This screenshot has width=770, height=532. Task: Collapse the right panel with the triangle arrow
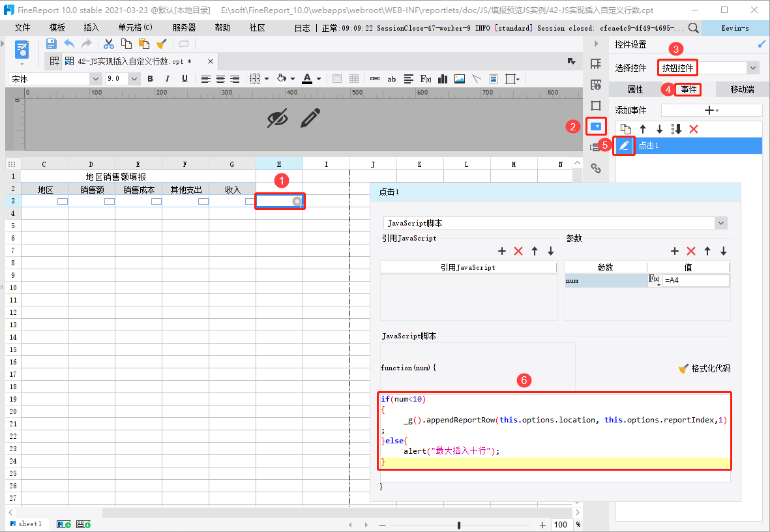tap(596, 44)
